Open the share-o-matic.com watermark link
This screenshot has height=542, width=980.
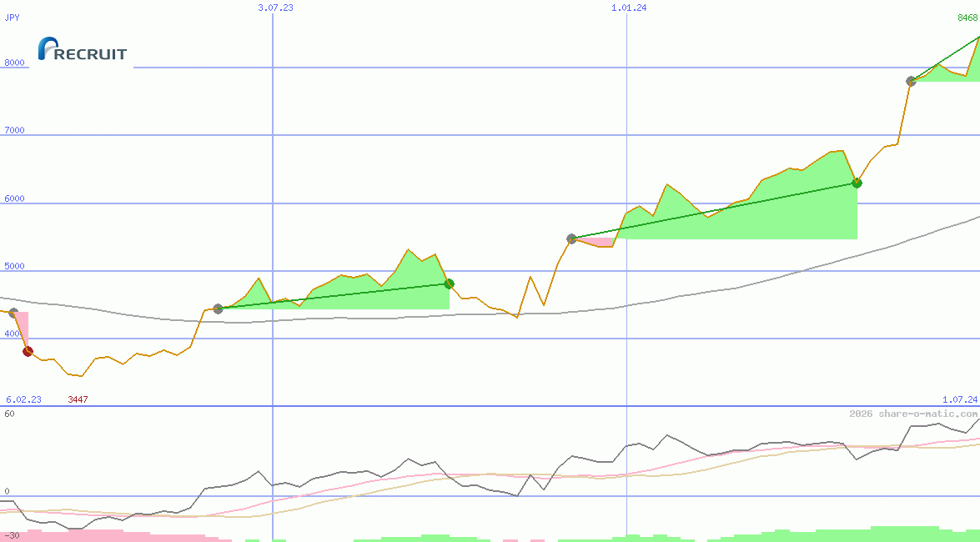(x=913, y=414)
